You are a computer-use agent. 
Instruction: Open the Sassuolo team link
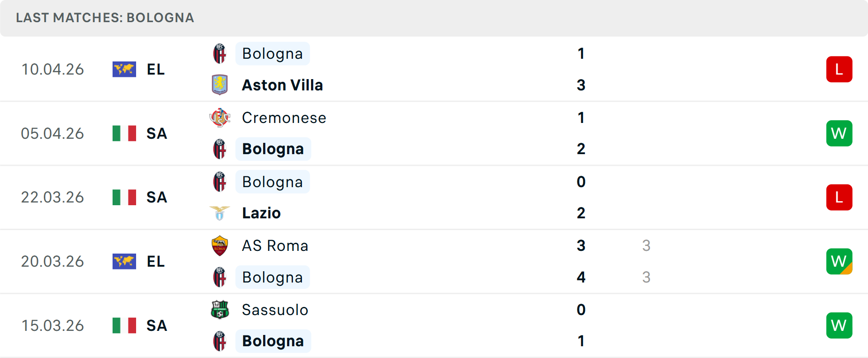275,310
